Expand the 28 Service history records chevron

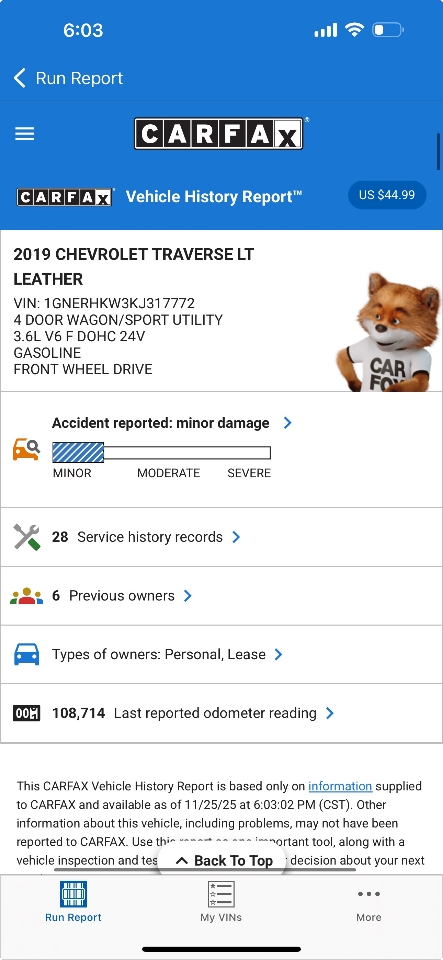[236, 537]
